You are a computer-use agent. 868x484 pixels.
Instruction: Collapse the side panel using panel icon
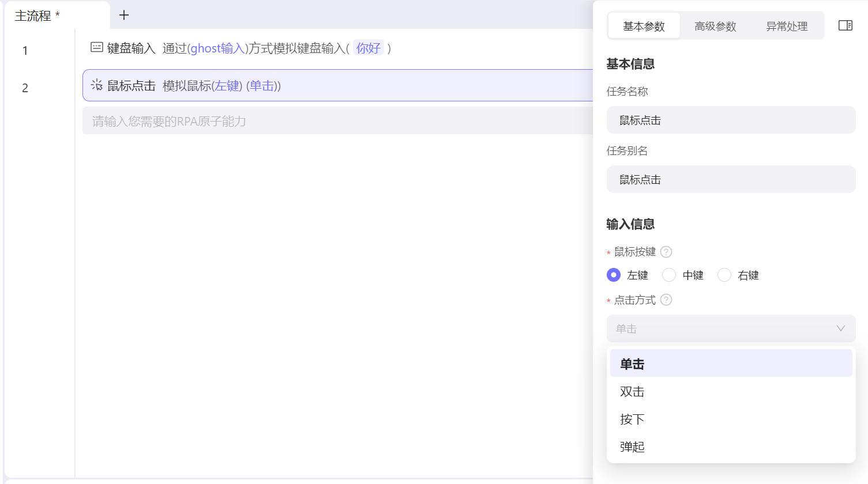click(845, 25)
